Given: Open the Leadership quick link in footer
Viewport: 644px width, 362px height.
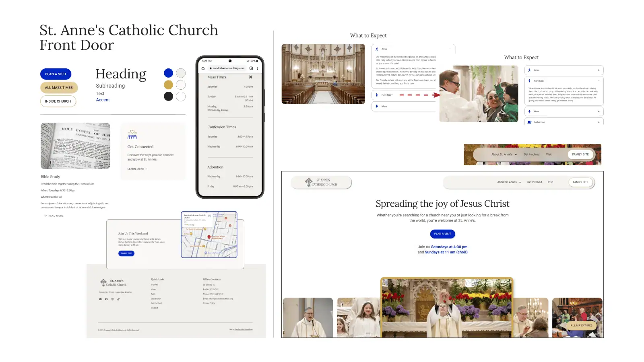Looking at the screenshot, I should [x=156, y=299].
